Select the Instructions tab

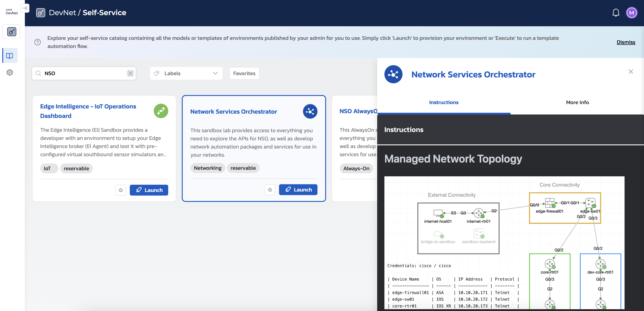click(443, 102)
